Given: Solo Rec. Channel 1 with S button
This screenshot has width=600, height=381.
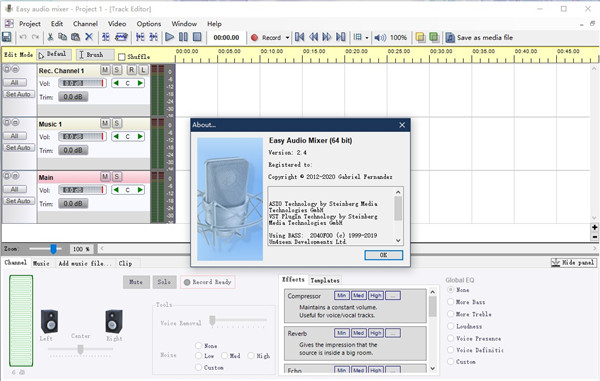Looking at the screenshot, I should click(117, 70).
